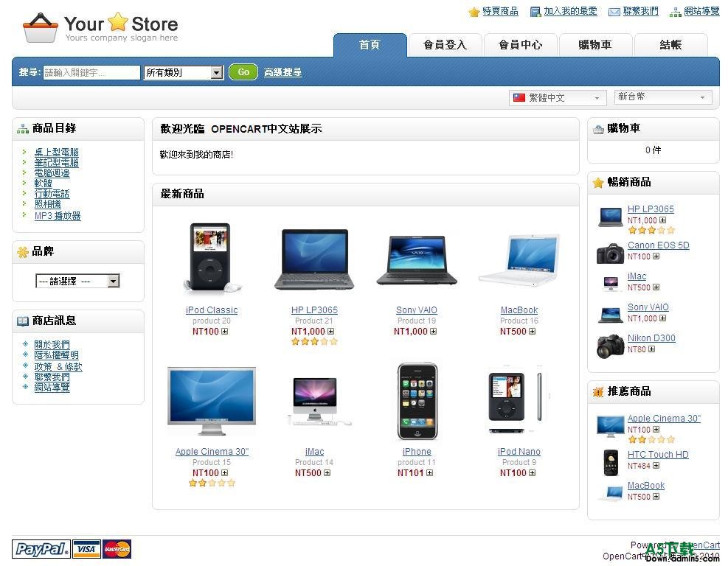Click the plus icon beside MacBook NT500 in 最新商品
This screenshot has height=566, width=728.
532,331
